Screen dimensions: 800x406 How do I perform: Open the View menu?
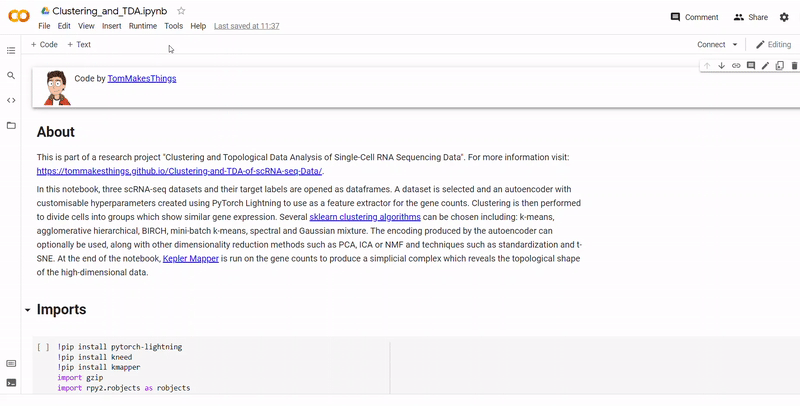pos(86,26)
